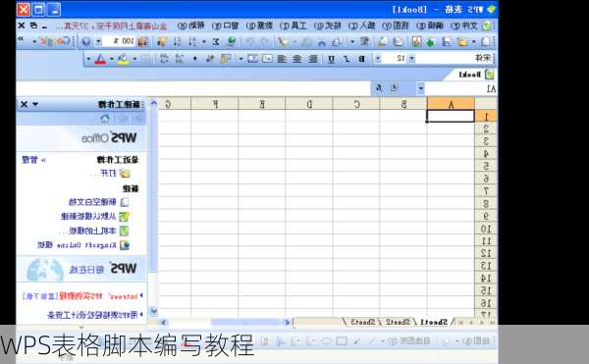Screen dimensions: 589x364
Task: Open the 插入(I) menu
Action: pos(361,26)
